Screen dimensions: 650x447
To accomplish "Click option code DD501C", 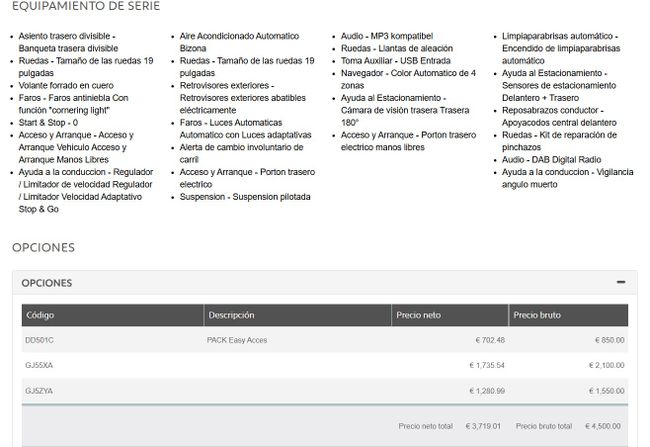I will 39,340.
